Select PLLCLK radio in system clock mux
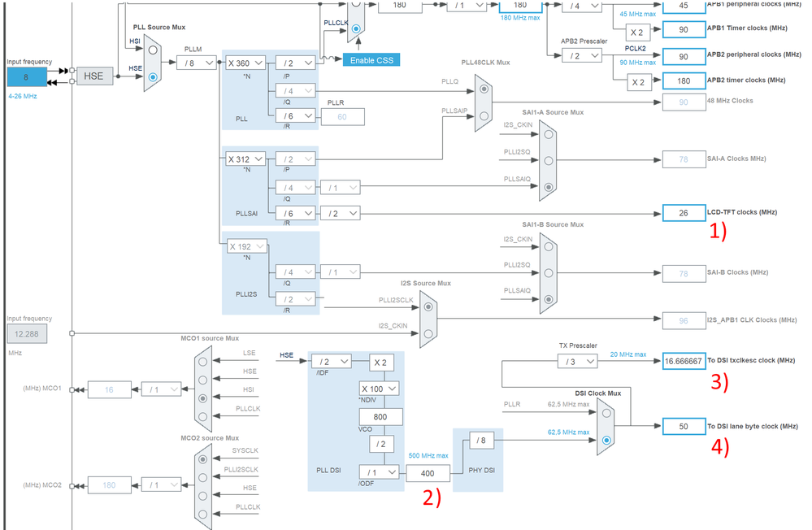 [356, 28]
